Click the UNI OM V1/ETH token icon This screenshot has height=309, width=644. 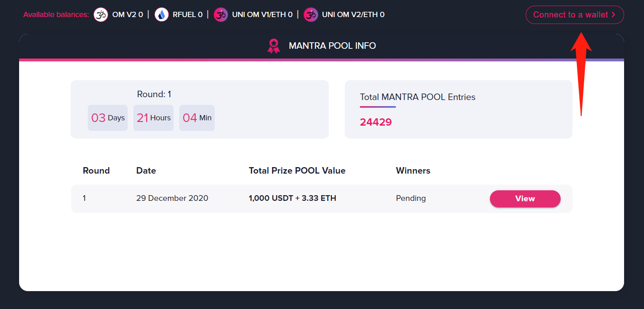point(221,15)
